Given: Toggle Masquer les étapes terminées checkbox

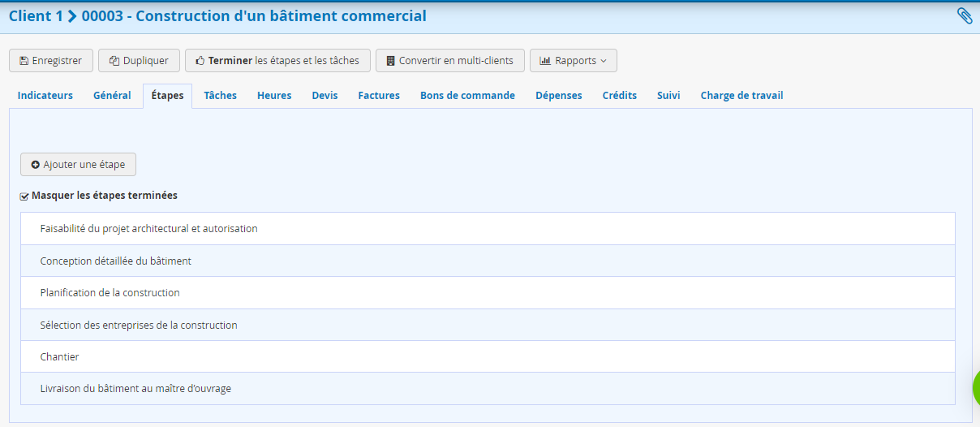Looking at the screenshot, I should point(24,196).
